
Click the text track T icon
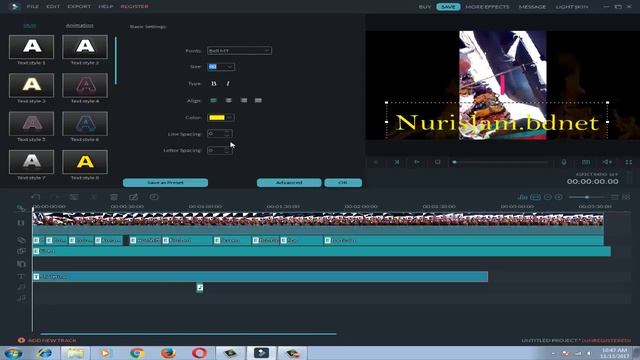tap(21, 276)
